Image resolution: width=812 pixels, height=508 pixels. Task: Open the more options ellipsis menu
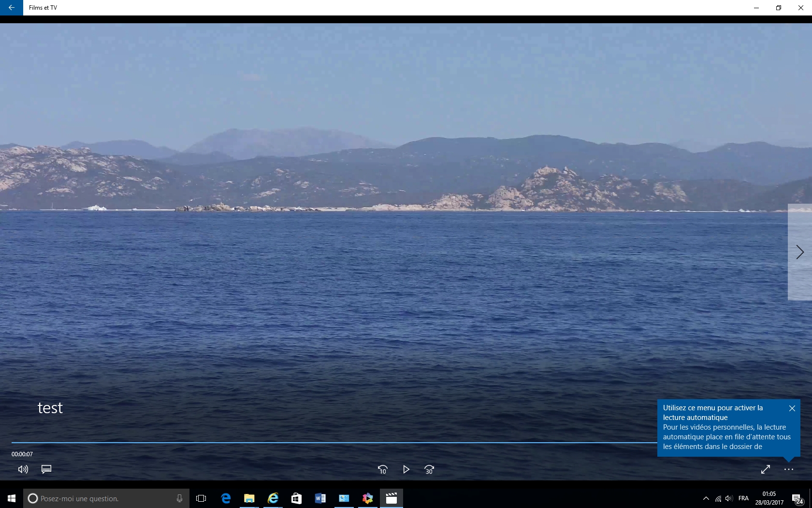[789, 469]
